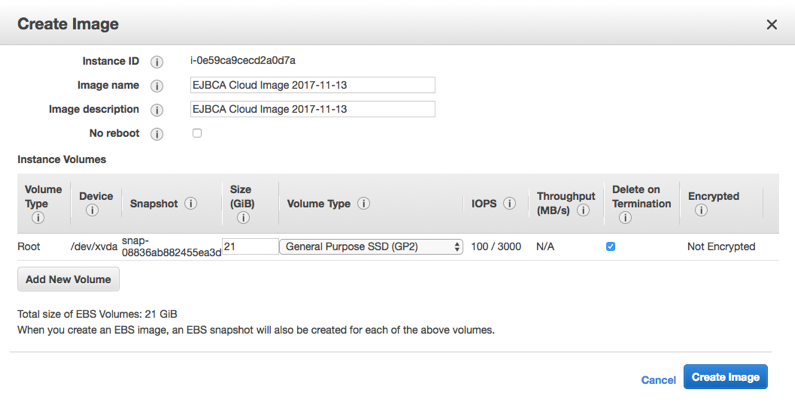Click the IOPS column info icon
Image resolution: width=795 pixels, height=402 pixels.
pos(510,204)
